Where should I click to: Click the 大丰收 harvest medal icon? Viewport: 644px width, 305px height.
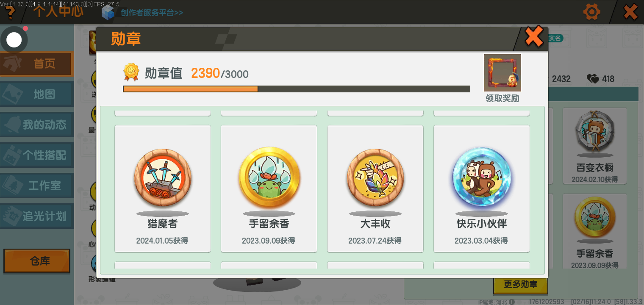click(x=375, y=177)
